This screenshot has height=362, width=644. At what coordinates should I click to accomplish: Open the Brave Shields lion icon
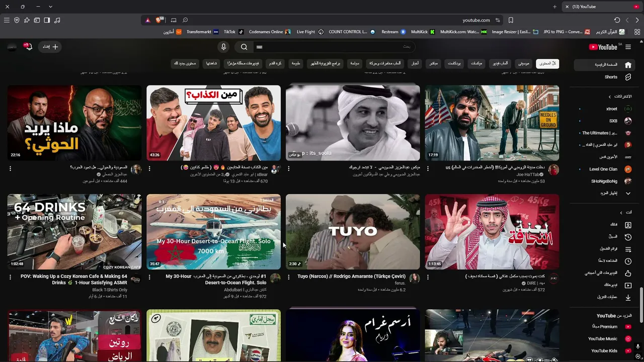(x=159, y=20)
